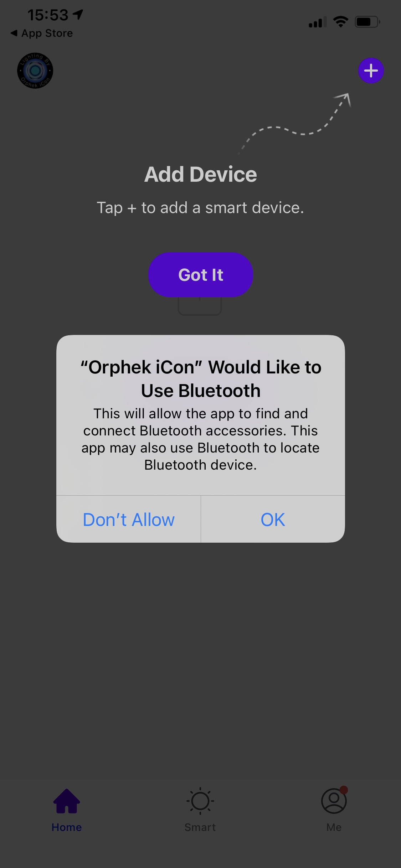401x868 pixels.
Task: Tap the back triangle beside App Store
Action: pos(14,33)
